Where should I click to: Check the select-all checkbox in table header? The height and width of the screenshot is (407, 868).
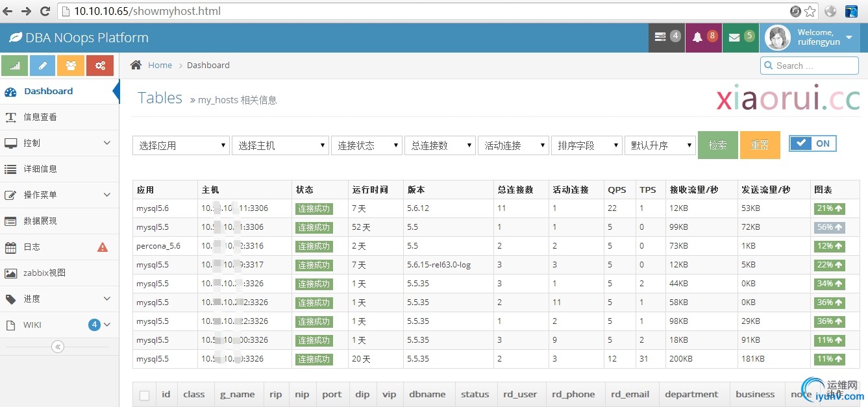coord(144,395)
